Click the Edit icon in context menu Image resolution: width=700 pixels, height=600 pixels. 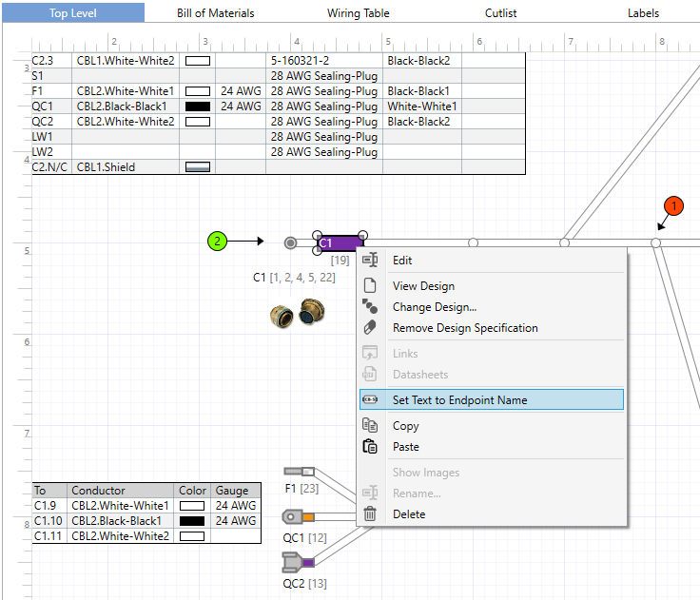tap(370, 260)
